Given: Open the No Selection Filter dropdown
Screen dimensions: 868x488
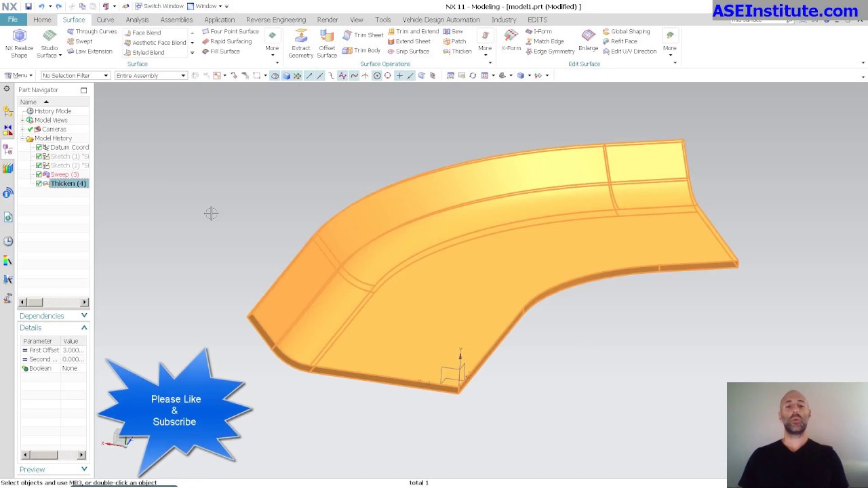Looking at the screenshot, I should [75, 75].
